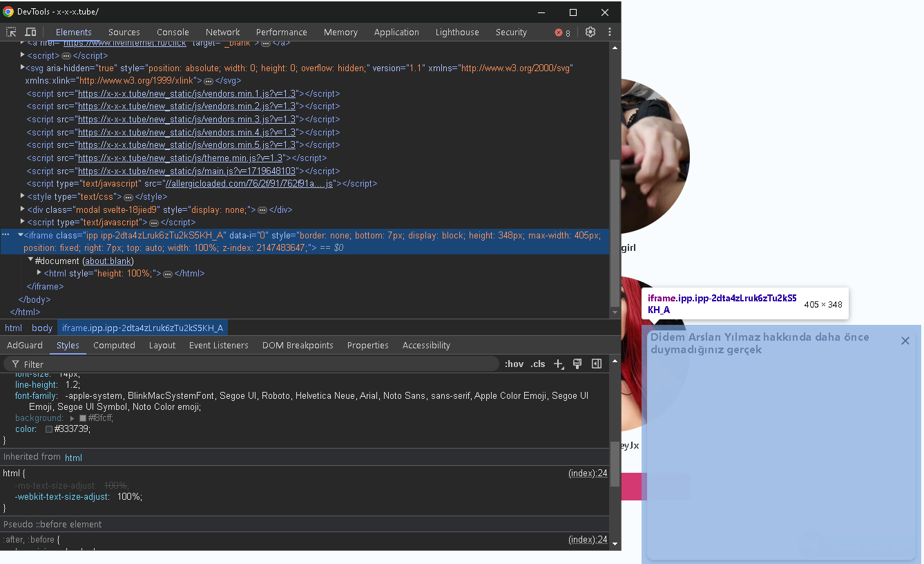Expand the modal svelte-18jied9 div element

22,209
